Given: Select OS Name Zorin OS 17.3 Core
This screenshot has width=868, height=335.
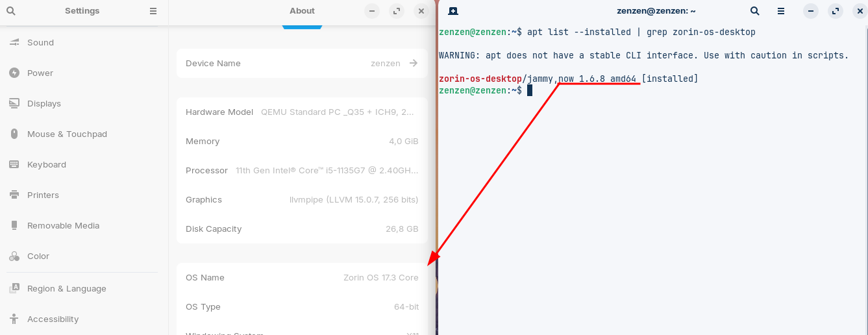Looking at the screenshot, I should (302, 277).
